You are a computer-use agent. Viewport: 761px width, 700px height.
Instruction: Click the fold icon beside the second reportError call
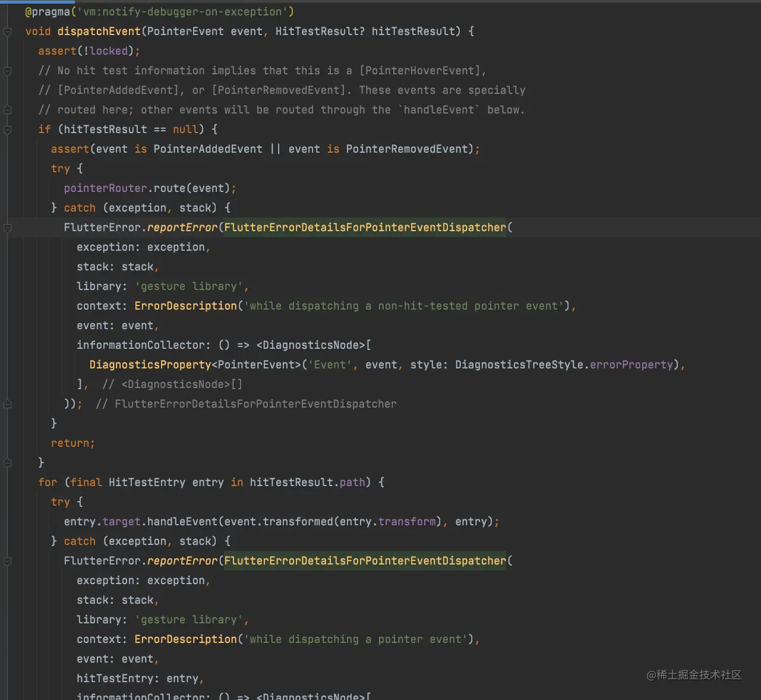[8, 560]
